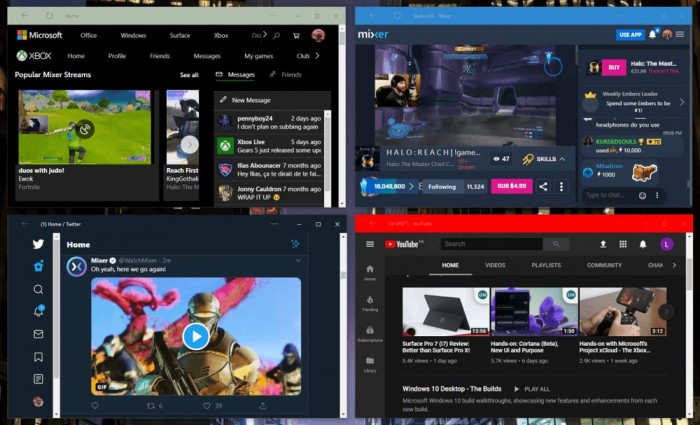Open the Mixer tweet dropdown caret
Screen dimensions: 700x425
[x=298, y=260]
